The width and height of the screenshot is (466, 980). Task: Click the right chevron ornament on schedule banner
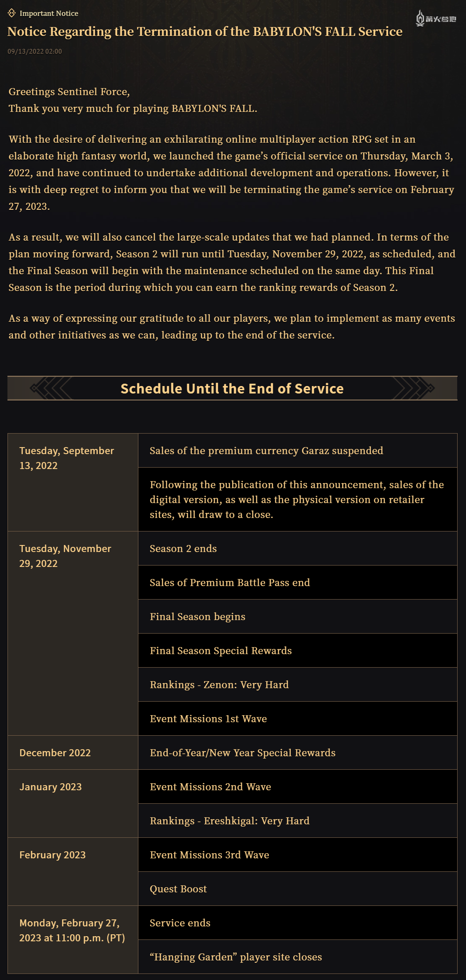(413, 388)
